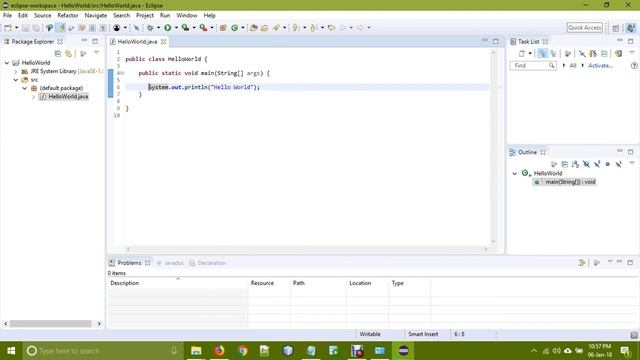The height and width of the screenshot is (360, 640).
Task: Click the Last Edit Location icon
Action: [x=331, y=28]
